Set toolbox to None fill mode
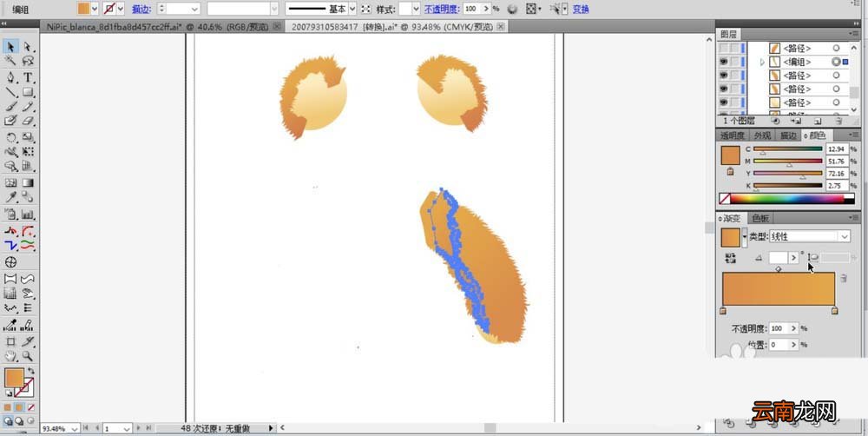Image resolution: width=868 pixels, height=436 pixels. 30,407
